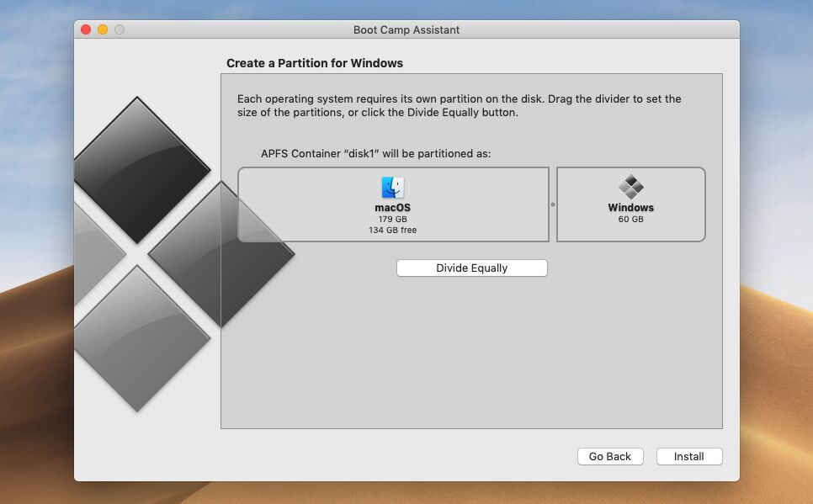Image resolution: width=813 pixels, height=504 pixels.
Task: Start installation with the Install button
Action: 688,456
